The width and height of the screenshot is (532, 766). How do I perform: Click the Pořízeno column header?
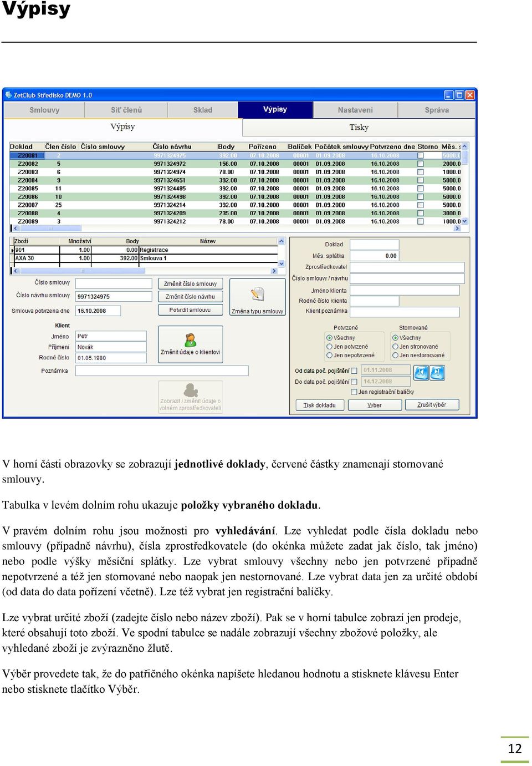pos(263,146)
